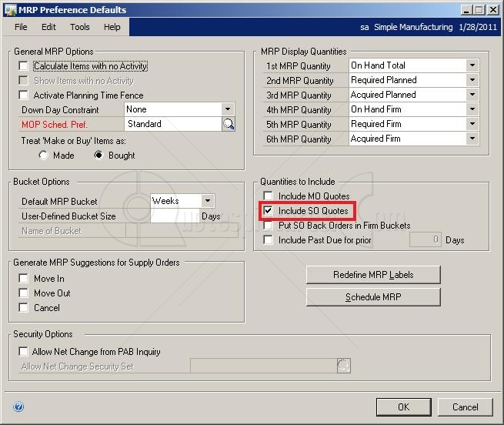Click the Redefine MRP Labels button
The height and width of the screenshot is (425, 504).
tap(373, 275)
